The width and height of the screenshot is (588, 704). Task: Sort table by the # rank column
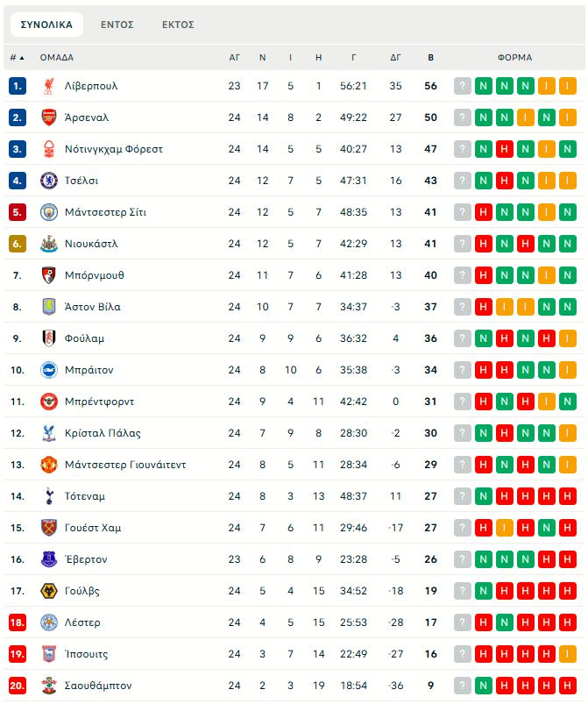pyautogui.click(x=17, y=58)
